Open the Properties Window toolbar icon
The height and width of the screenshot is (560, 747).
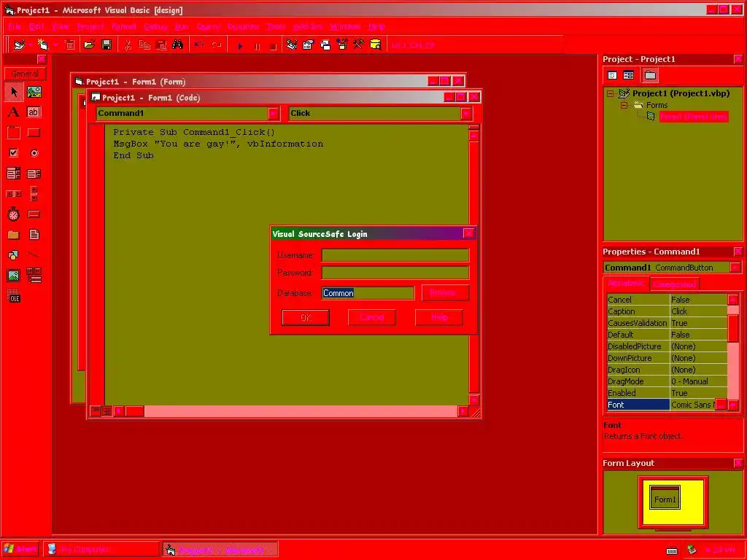(309, 44)
